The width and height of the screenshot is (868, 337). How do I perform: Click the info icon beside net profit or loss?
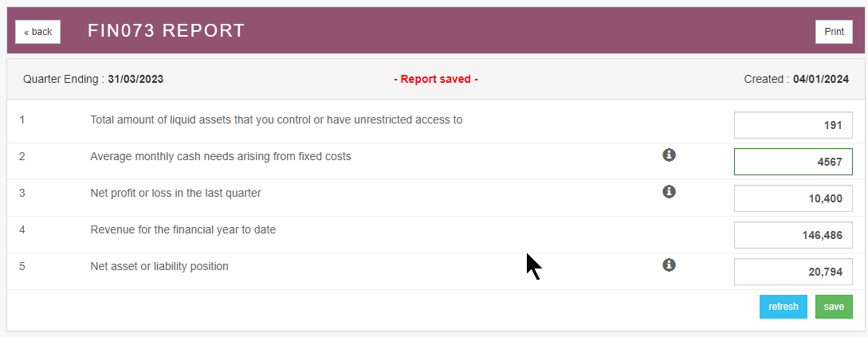tap(670, 191)
